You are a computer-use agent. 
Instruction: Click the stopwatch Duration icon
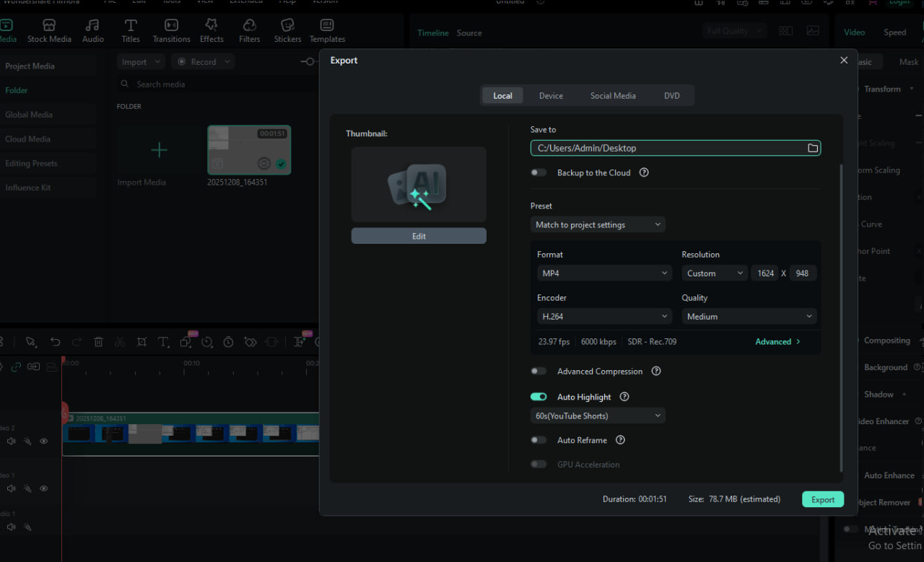coord(228,342)
